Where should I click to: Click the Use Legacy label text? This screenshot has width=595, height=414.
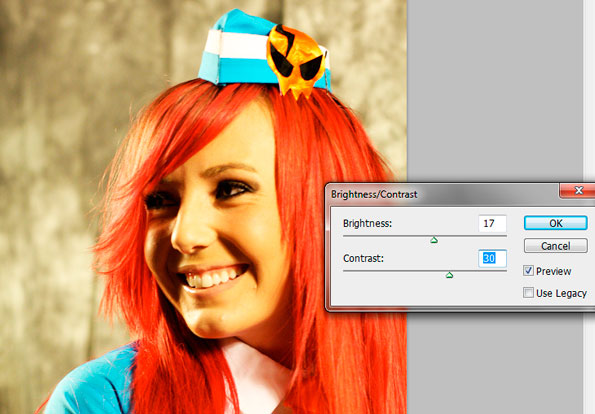(561, 293)
